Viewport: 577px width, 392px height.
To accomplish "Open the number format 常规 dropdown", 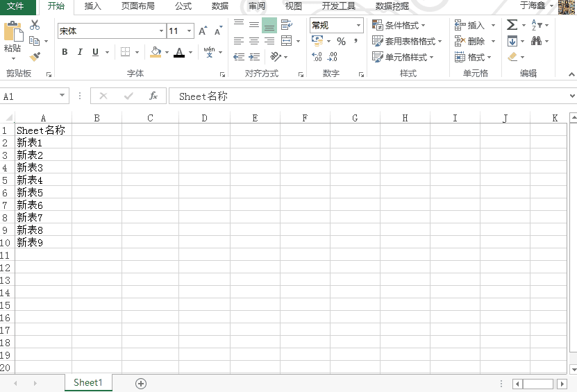I will click(x=358, y=26).
